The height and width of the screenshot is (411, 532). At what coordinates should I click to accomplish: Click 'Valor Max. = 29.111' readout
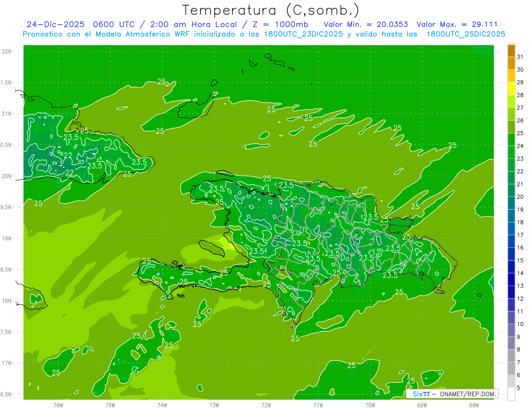pyautogui.click(x=457, y=24)
